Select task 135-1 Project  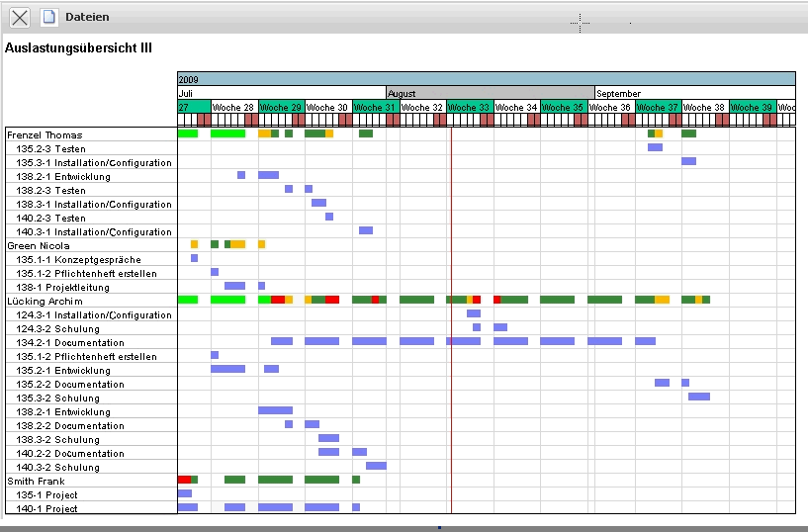(x=91, y=495)
